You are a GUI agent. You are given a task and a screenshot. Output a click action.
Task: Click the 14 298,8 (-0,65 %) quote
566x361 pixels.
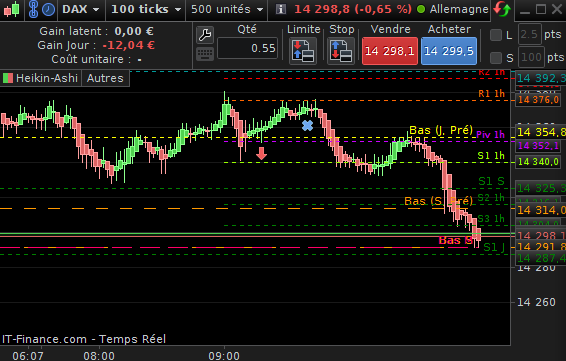point(353,9)
